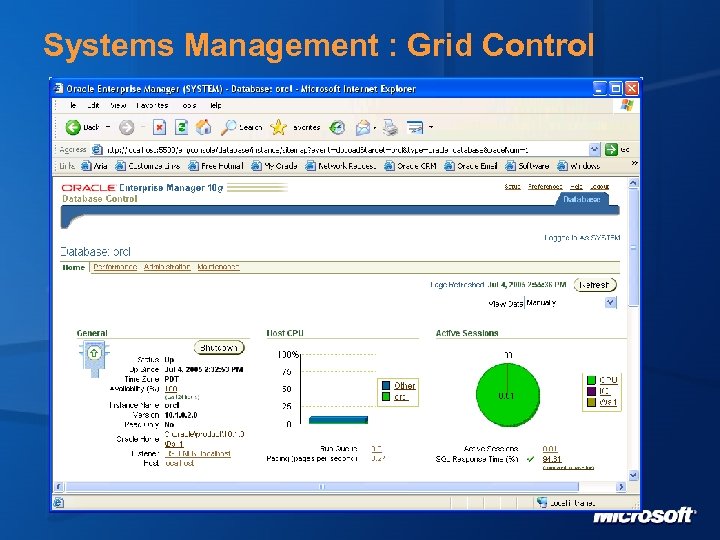Open the Windows links shortcut
Viewport: 720px width, 540px height.
(579, 166)
